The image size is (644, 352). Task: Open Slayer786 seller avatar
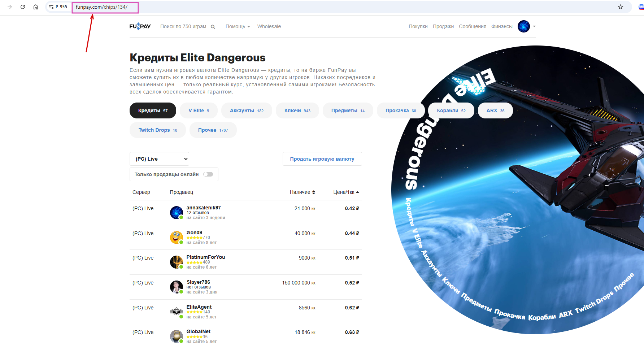[177, 287]
